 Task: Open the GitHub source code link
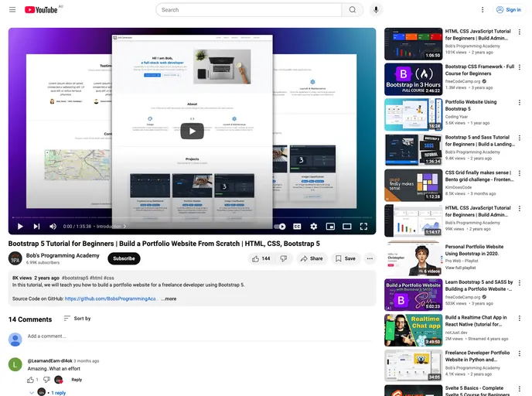(x=111, y=299)
